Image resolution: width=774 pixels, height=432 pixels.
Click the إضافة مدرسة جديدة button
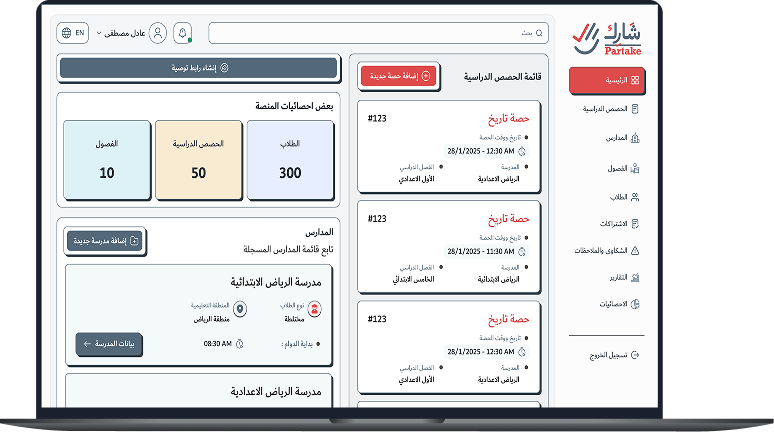tap(105, 240)
